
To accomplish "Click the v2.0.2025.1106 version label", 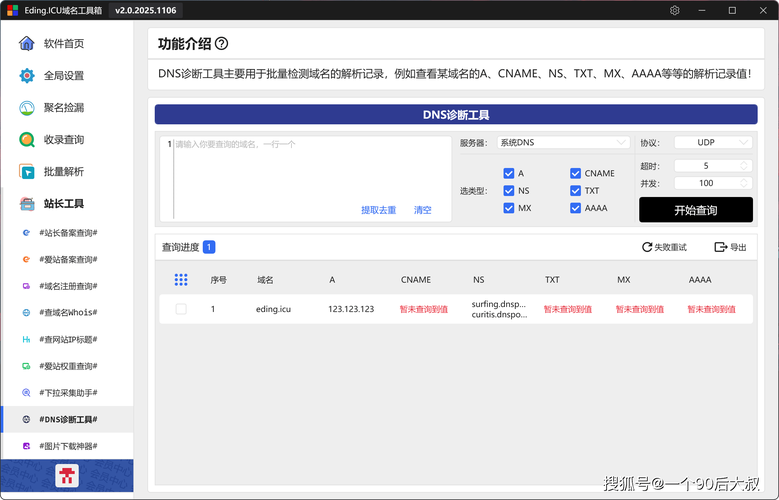I will [x=146, y=10].
